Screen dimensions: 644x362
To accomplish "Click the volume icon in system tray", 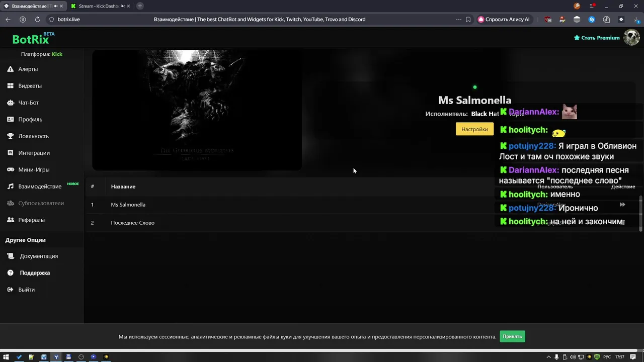I will (x=573, y=357).
